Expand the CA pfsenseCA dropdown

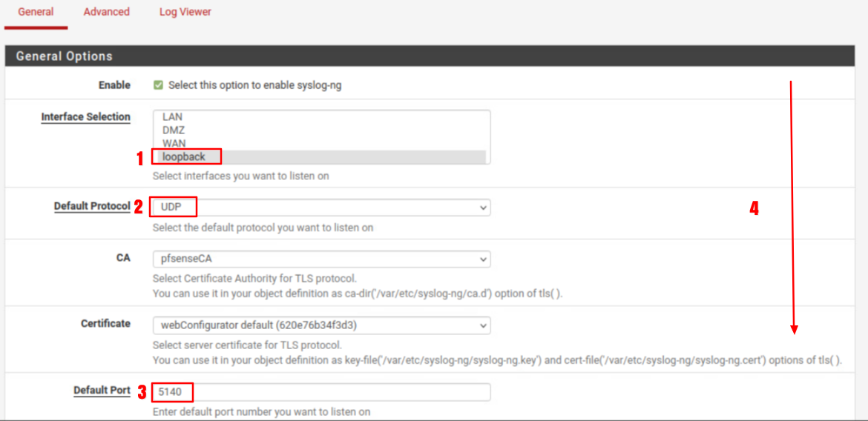(321, 259)
